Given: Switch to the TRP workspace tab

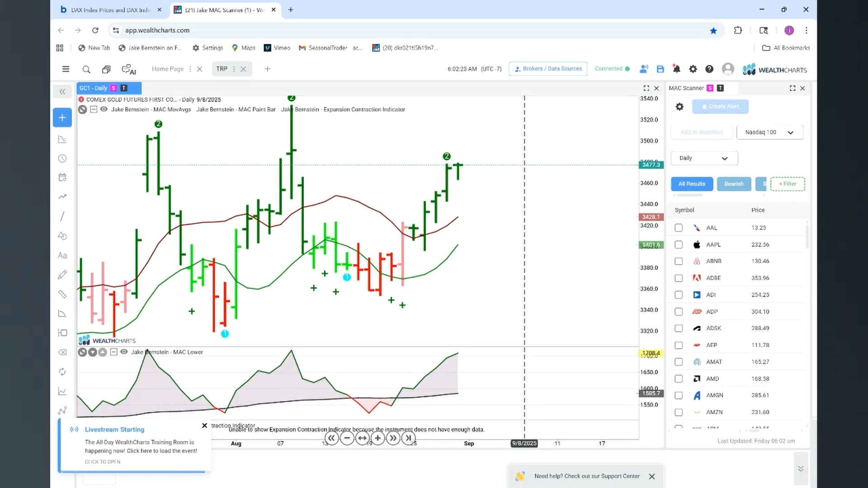Looking at the screenshot, I should (x=222, y=69).
